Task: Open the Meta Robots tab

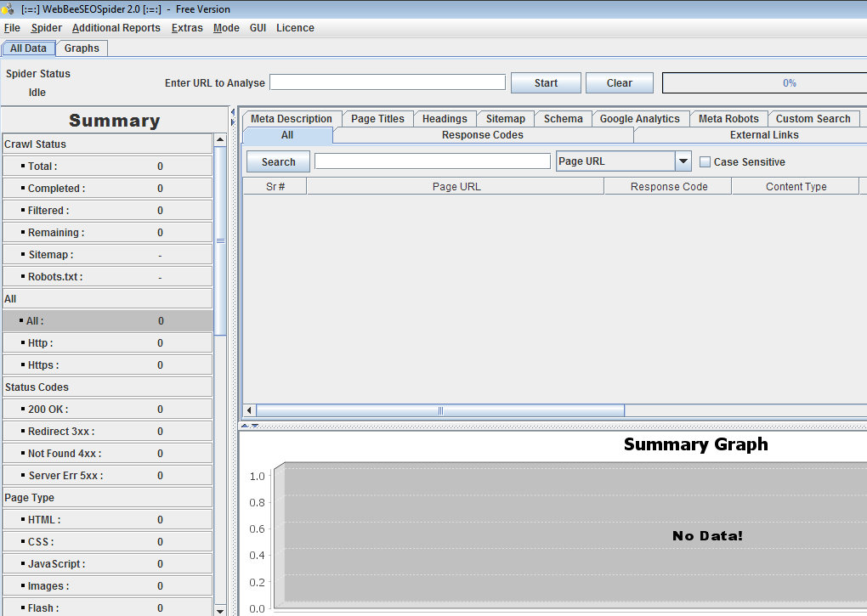Action: tap(728, 119)
